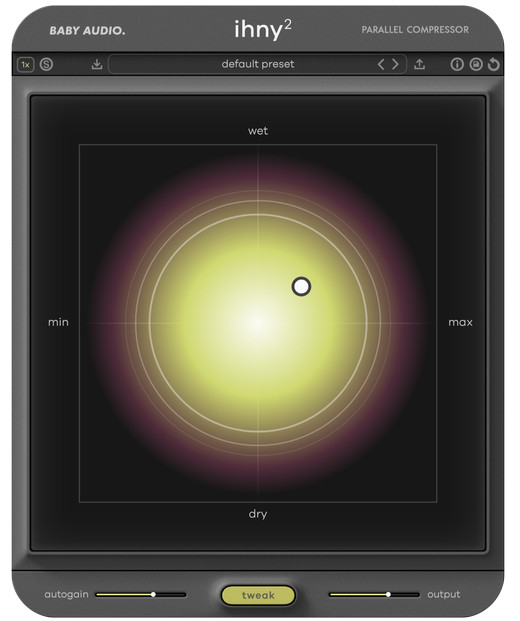Go to the previous preset arrow
Image resolution: width=520 pixels, height=621 pixels.
click(x=381, y=64)
